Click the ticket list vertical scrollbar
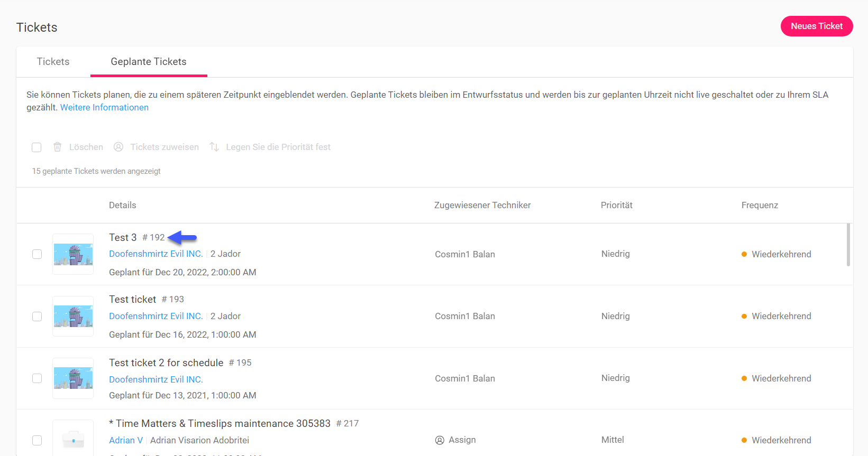 coord(848,245)
